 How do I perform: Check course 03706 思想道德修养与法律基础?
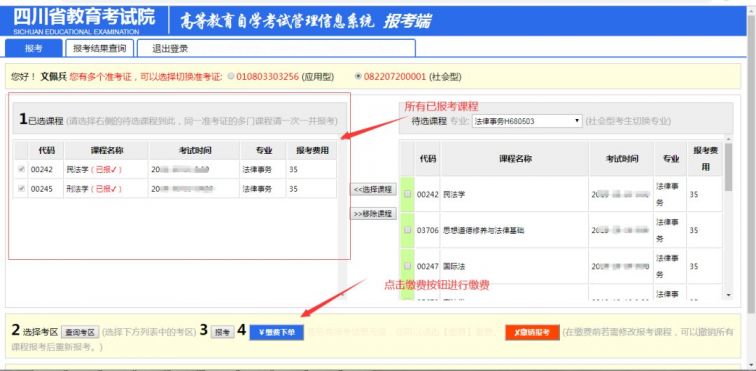pos(407,230)
